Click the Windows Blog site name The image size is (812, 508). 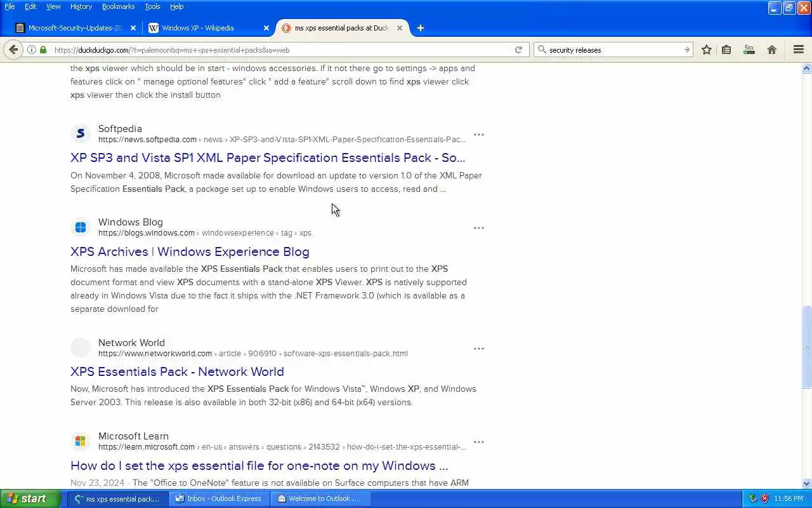[x=131, y=222]
